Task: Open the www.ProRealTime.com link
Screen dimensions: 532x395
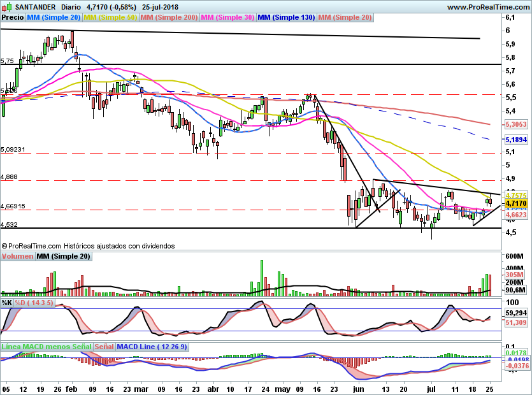Action: [488, 7]
